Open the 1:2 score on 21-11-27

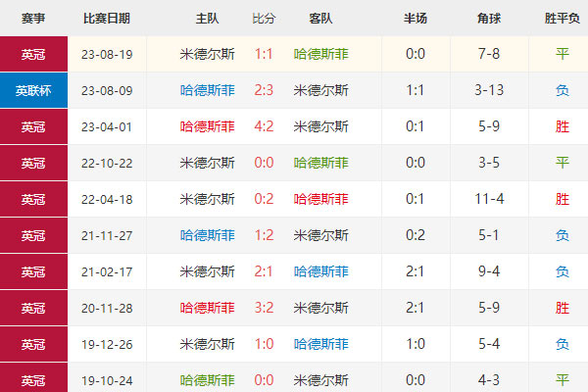pos(264,235)
